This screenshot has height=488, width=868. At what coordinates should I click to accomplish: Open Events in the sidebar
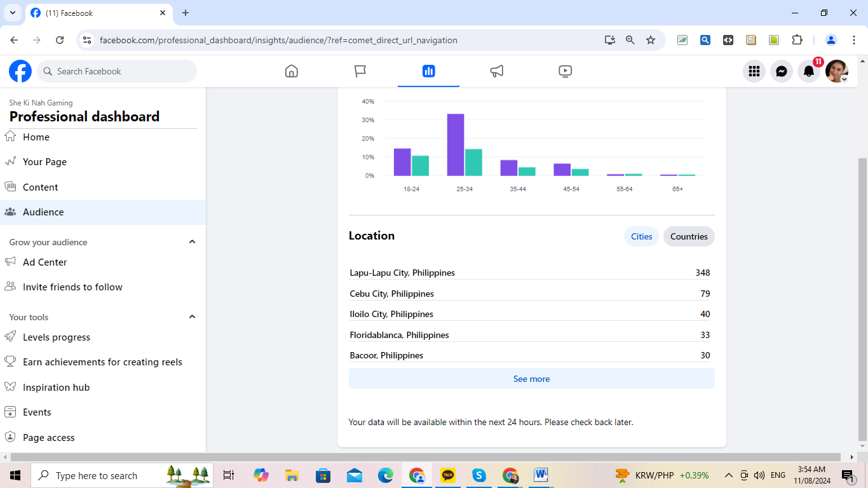click(x=103, y=412)
